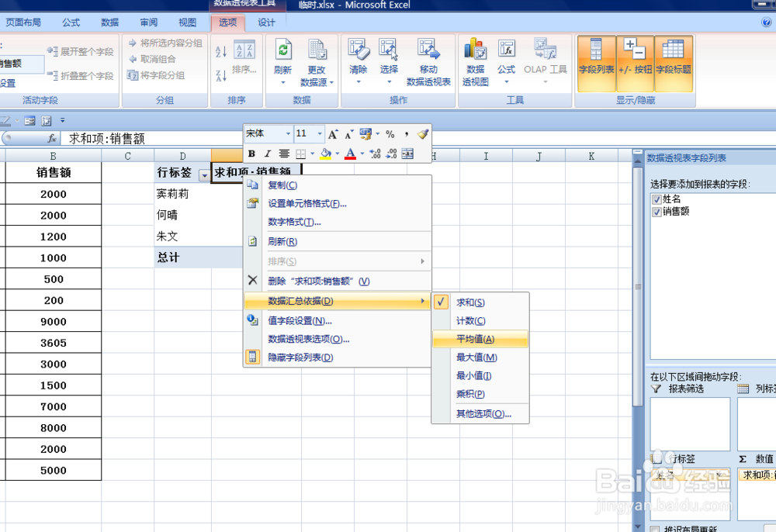Click Copy (复制) in context menu

point(337,185)
